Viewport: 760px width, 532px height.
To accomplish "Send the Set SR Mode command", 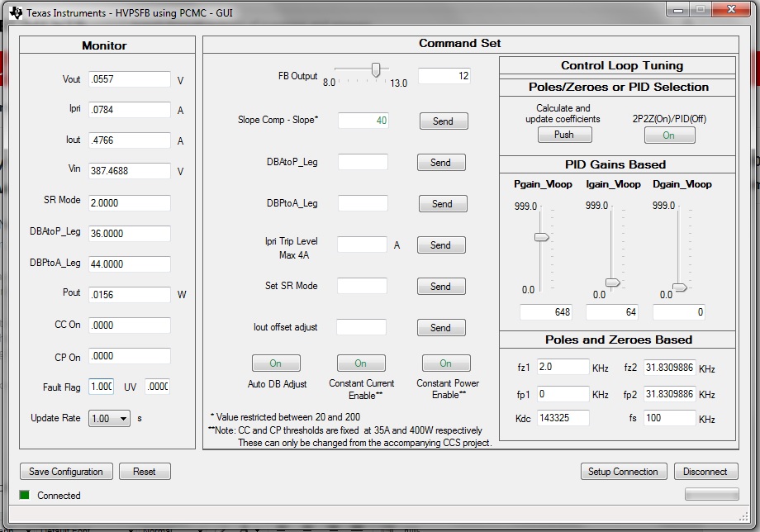I will click(441, 286).
